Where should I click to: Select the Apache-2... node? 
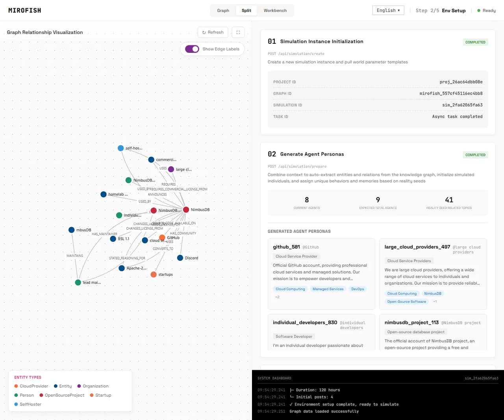click(122, 268)
